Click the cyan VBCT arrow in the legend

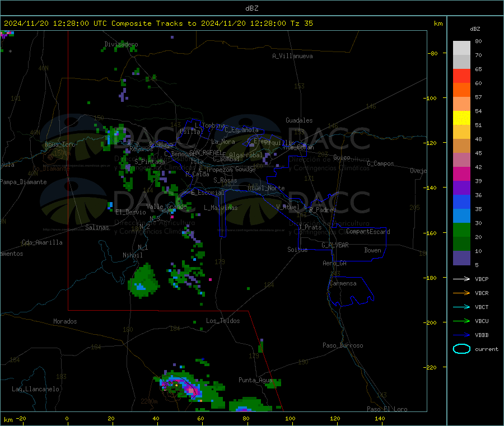click(461, 307)
